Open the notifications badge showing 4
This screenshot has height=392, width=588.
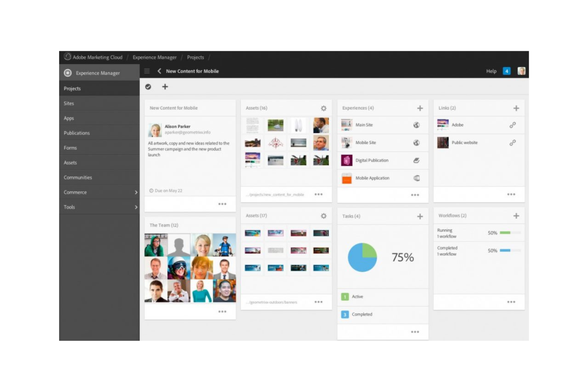coord(507,71)
